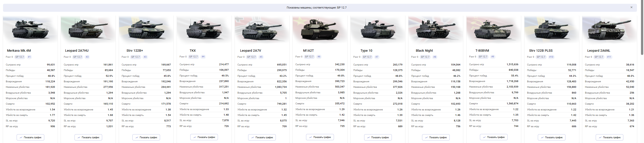
Task: Click the #11 rank badge
Action: click(x=609, y=57)
